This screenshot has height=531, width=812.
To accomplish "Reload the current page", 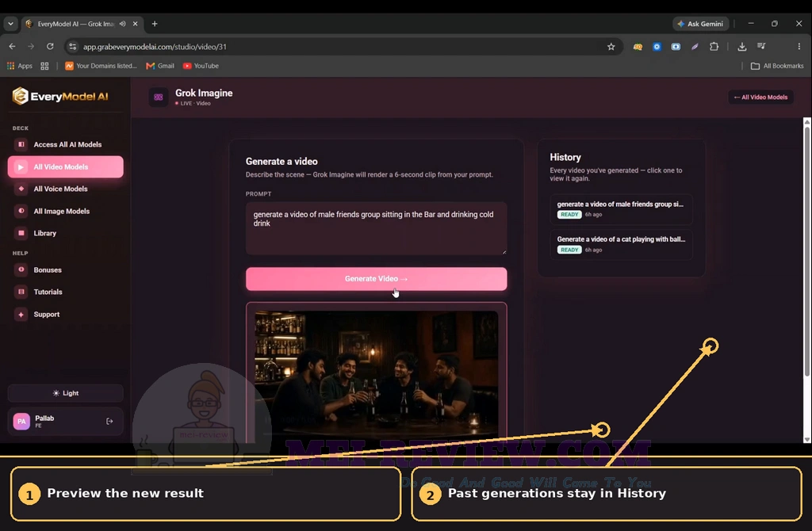I will 50,47.
